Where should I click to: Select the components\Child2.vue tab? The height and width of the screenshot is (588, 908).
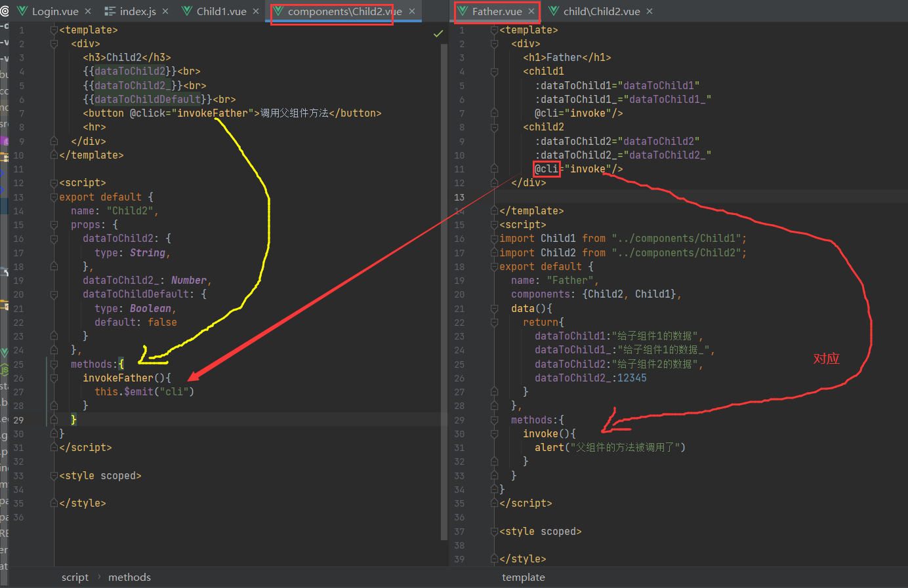click(x=344, y=11)
